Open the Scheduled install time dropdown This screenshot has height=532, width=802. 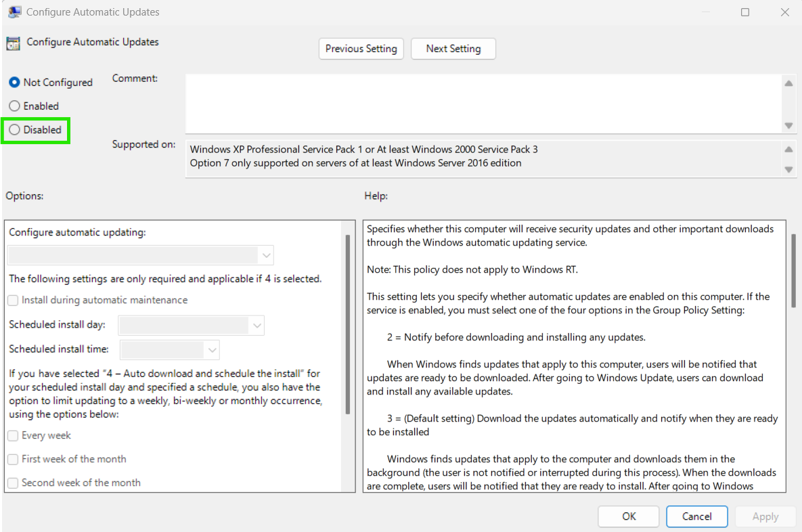point(170,350)
